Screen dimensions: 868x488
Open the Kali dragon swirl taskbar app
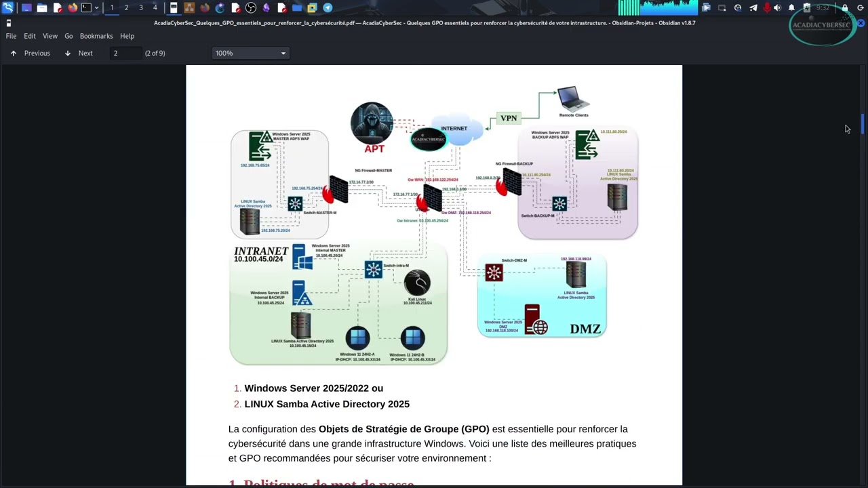pyautogui.click(x=220, y=7)
